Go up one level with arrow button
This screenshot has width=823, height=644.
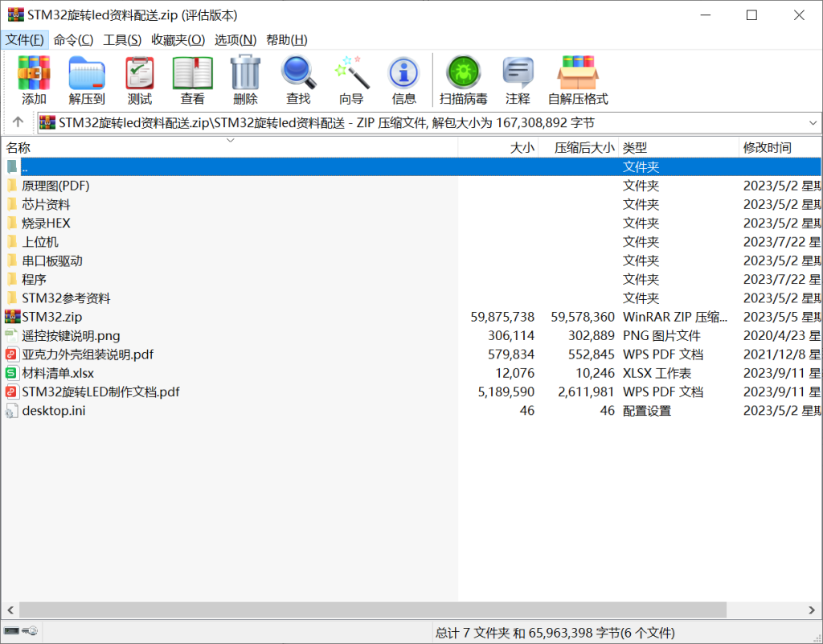[x=18, y=123]
